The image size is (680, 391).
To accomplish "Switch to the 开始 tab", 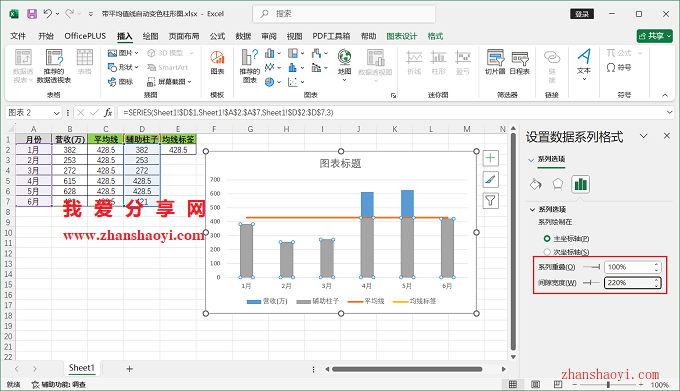I will click(46, 36).
